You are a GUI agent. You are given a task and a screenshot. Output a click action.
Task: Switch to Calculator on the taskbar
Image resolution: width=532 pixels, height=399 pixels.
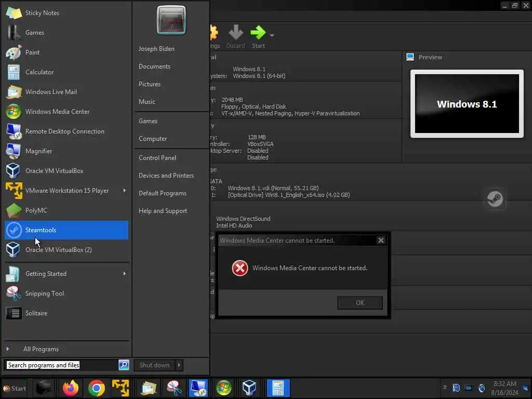click(x=278, y=388)
